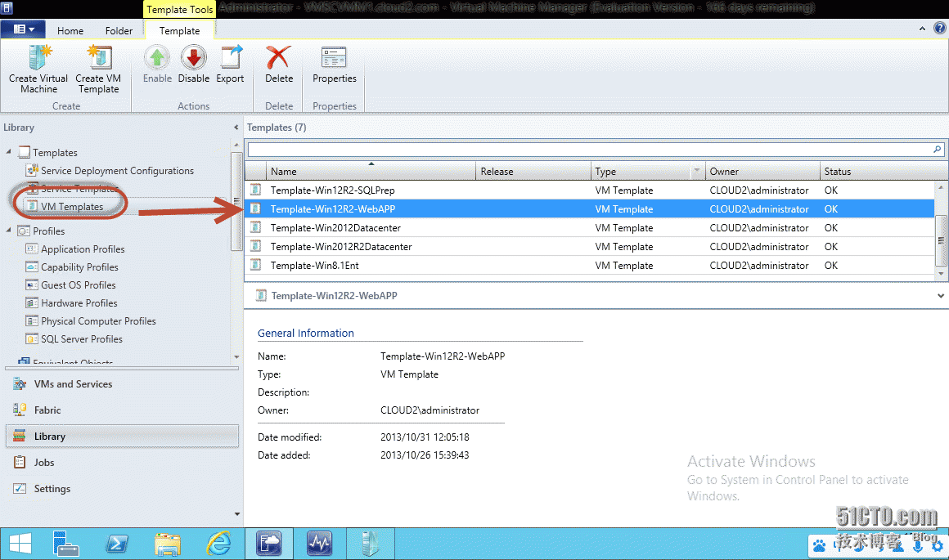Switch to VMs and Services workspace
Screen dimensions: 949x560
tap(122, 384)
